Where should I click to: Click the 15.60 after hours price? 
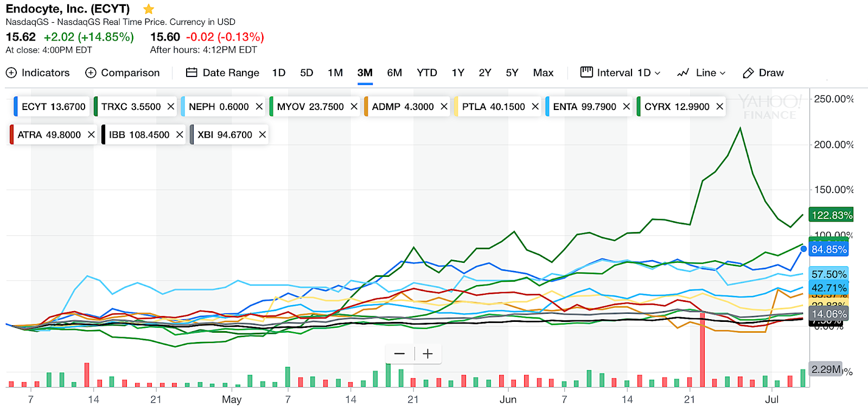(165, 37)
